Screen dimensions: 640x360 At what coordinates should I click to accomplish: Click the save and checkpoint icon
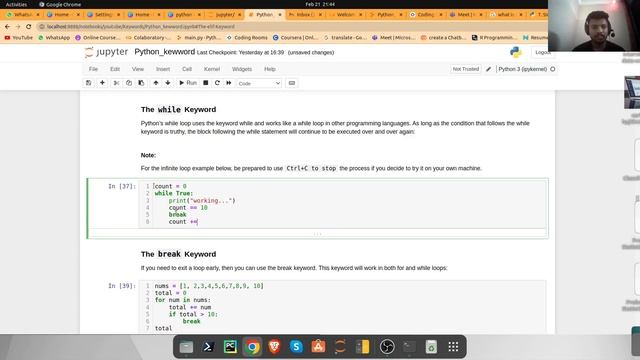89,83
